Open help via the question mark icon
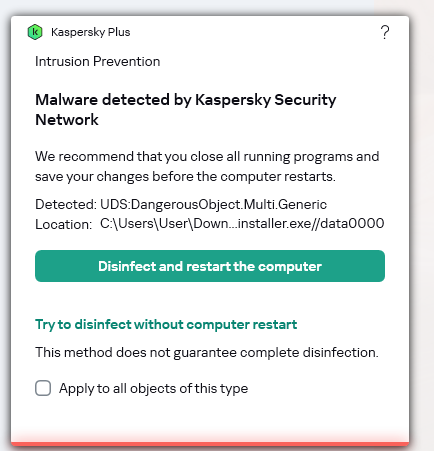 [385, 32]
